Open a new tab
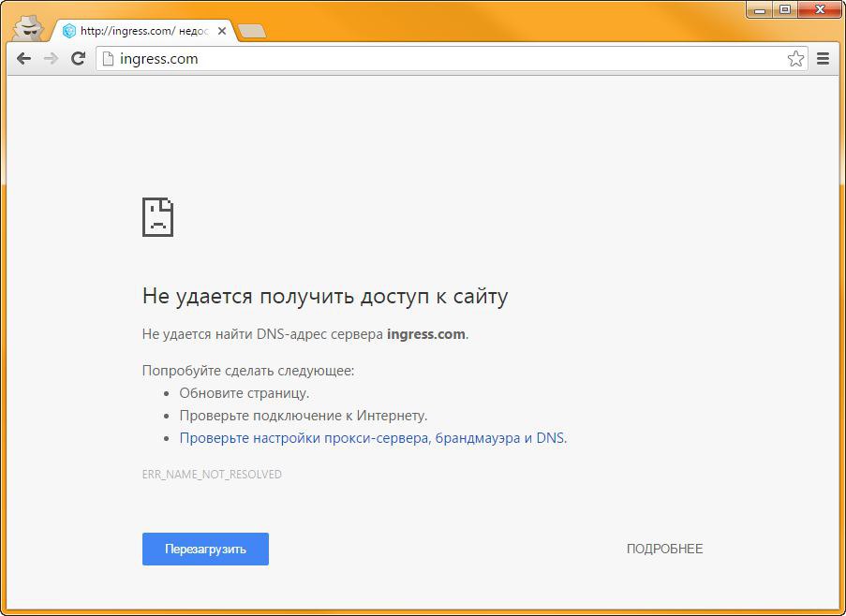 (x=252, y=31)
